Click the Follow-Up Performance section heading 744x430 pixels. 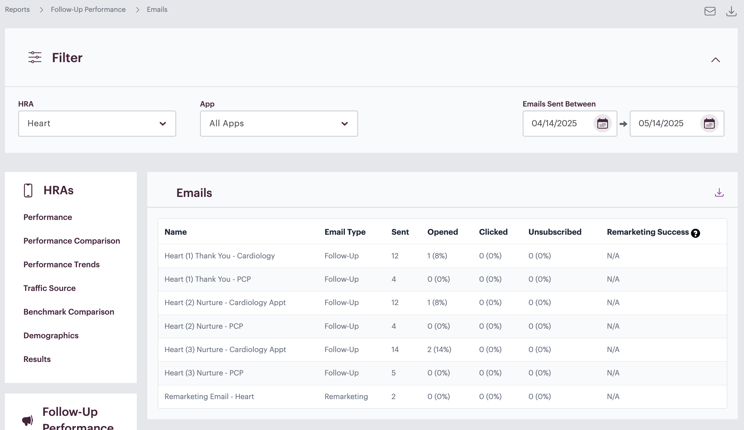(x=77, y=419)
